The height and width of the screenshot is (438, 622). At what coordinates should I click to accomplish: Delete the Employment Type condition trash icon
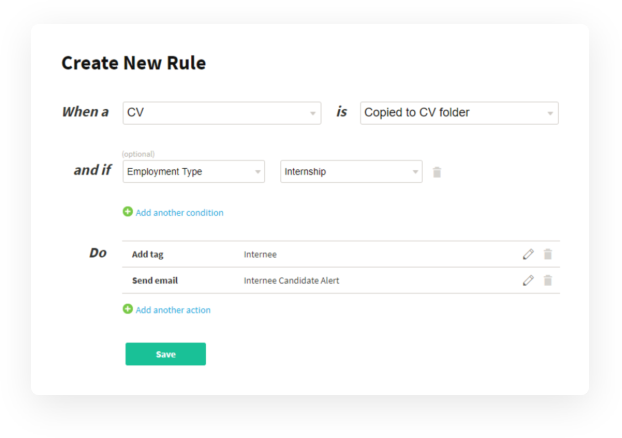(437, 172)
